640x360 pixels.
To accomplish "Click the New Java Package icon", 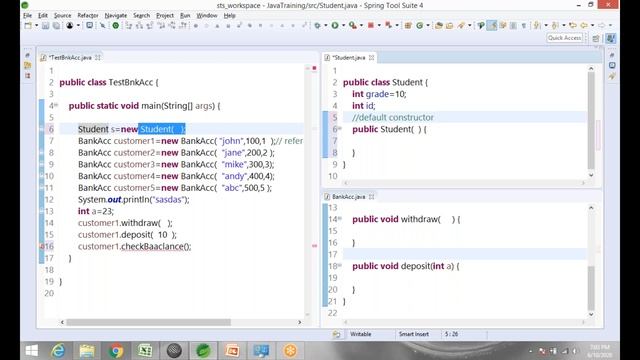I will pos(407,25).
